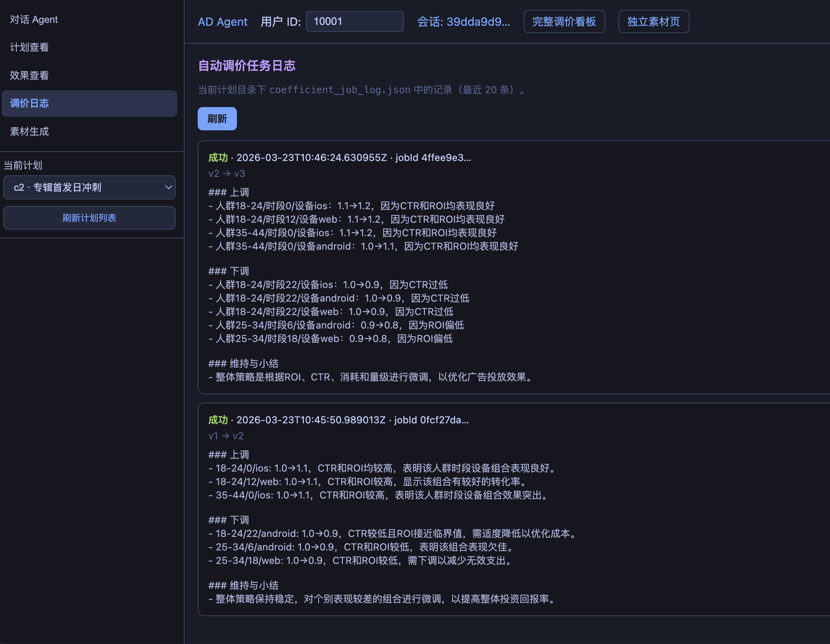Click the v2 → v3 version text
830x644 pixels.
[x=227, y=174]
